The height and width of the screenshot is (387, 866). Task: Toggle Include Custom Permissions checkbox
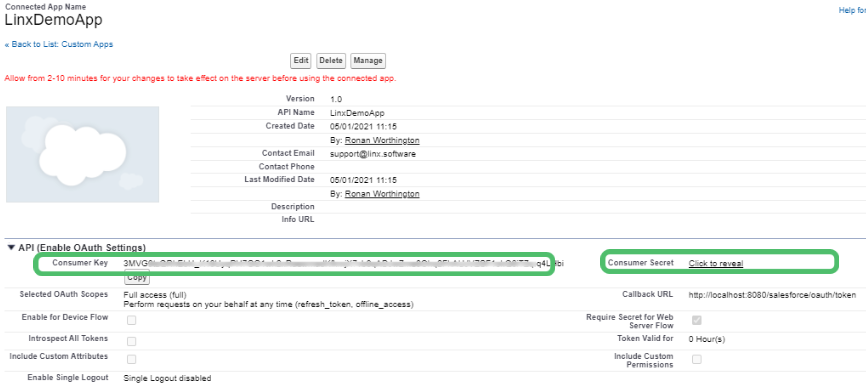[x=697, y=359]
